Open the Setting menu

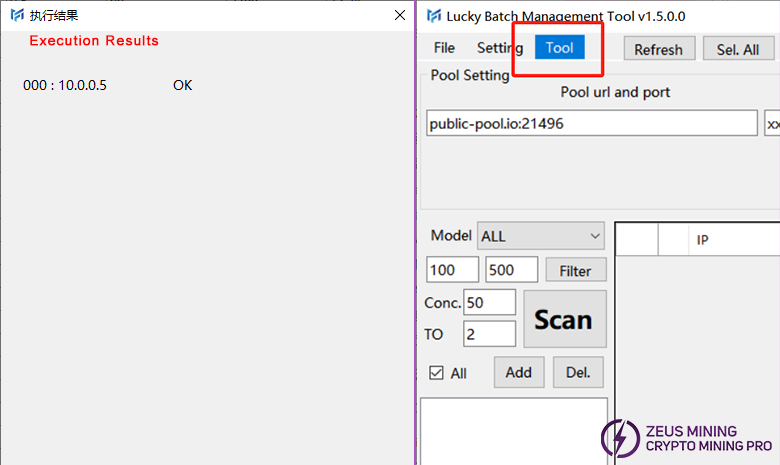pyautogui.click(x=498, y=48)
